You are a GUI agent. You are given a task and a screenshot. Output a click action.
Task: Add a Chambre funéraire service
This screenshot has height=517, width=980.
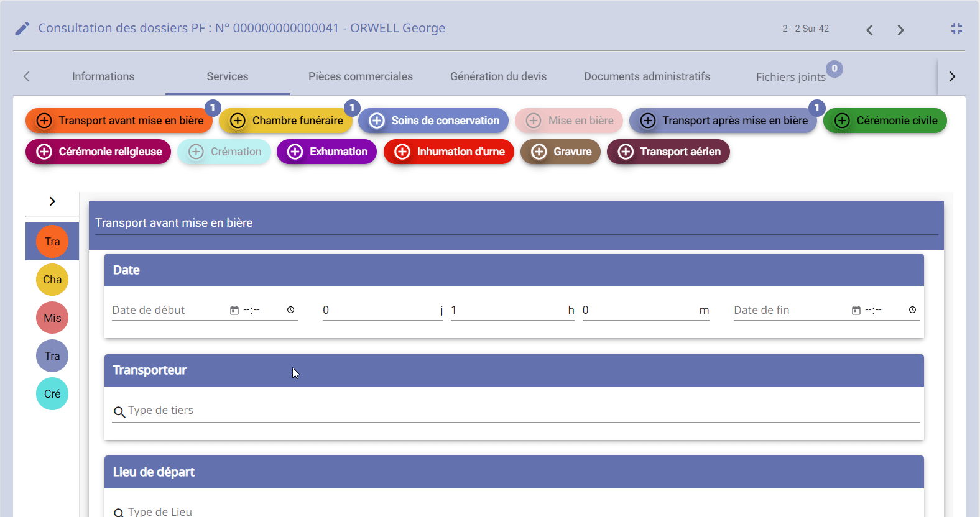285,121
